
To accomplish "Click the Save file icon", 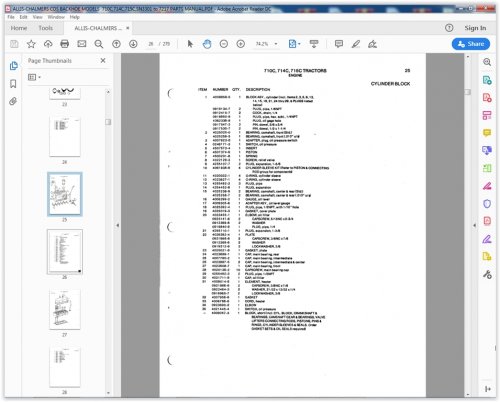I will [x=14, y=44].
